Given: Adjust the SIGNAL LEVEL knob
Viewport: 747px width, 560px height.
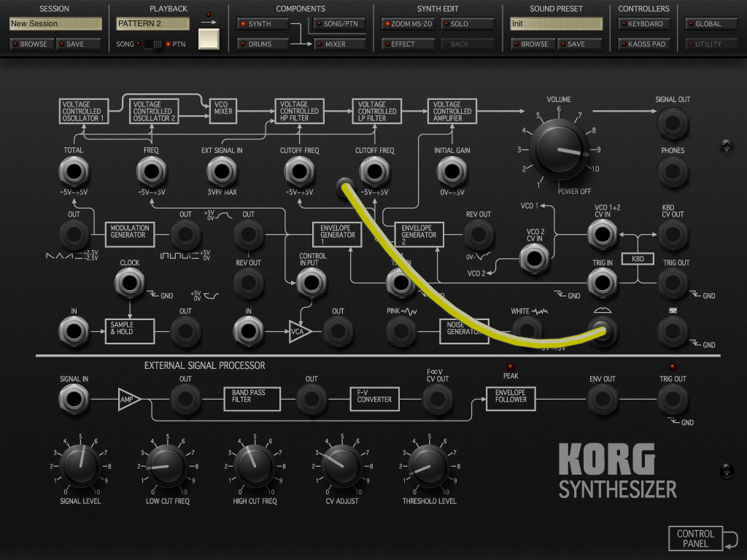Looking at the screenshot, I should 80,466.
